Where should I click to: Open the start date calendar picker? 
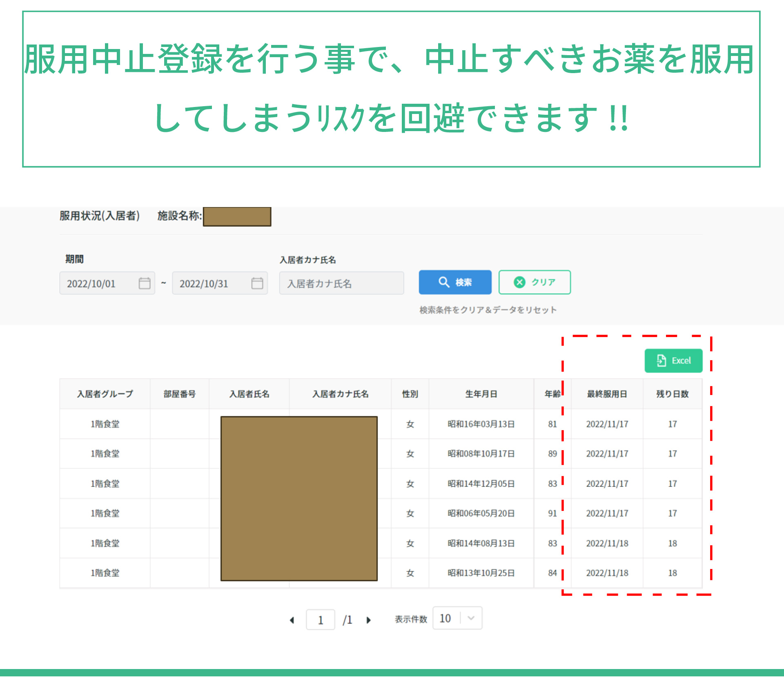[x=145, y=283]
